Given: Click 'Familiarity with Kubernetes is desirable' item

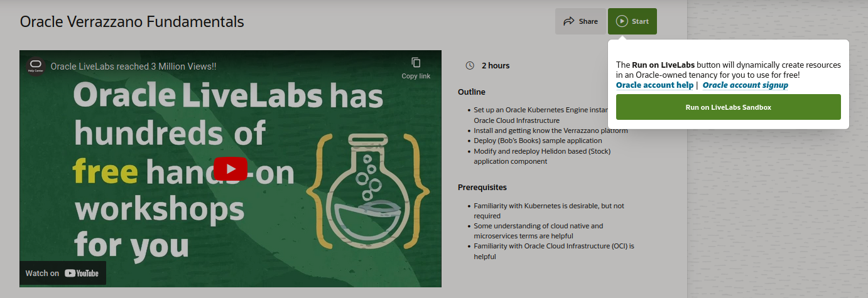Looking at the screenshot, I should (549, 210).
